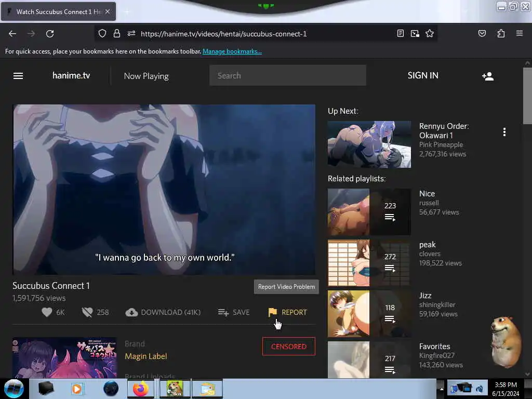Focus the site Search field
Image resolution: width=532 pixels, height=399 pixels.
pos(288,75)
